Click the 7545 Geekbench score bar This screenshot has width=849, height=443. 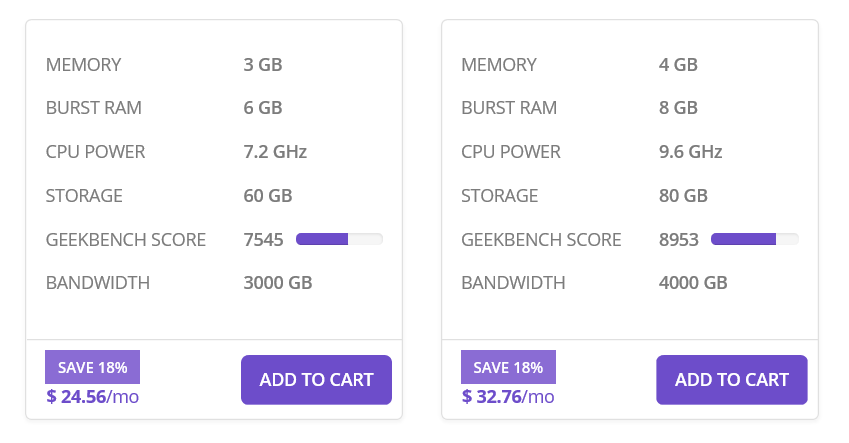tap(339, 239)
